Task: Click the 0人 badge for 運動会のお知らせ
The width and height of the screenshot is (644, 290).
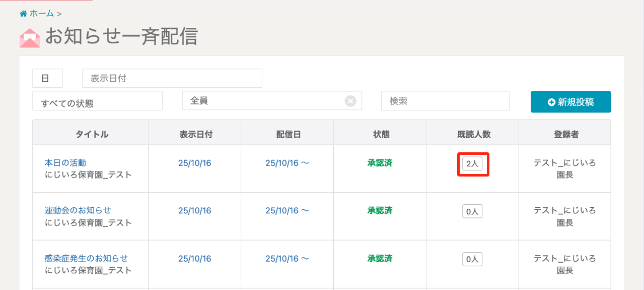Action: [472, 212]
